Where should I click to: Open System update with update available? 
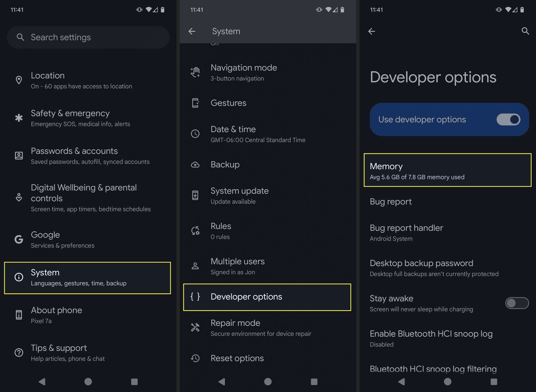coord(267,196)
